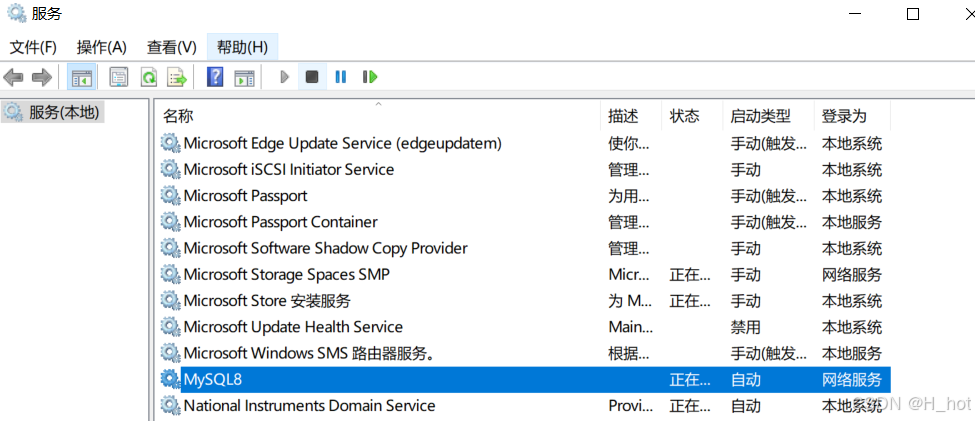Open the blue Help question-mark icon
The image size is (975, 421).
[x=215, y=77]
